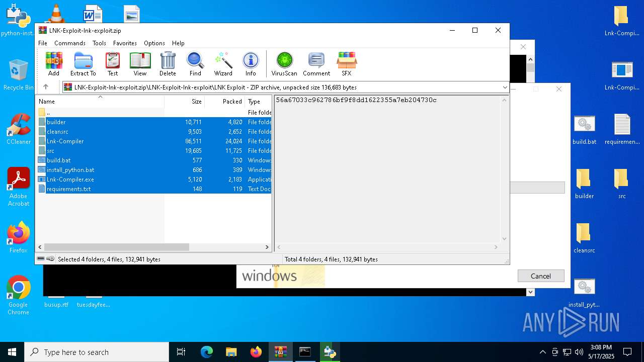
Task: Click the Add toolbar icon in WinRAR
Action: click(54, 64)
